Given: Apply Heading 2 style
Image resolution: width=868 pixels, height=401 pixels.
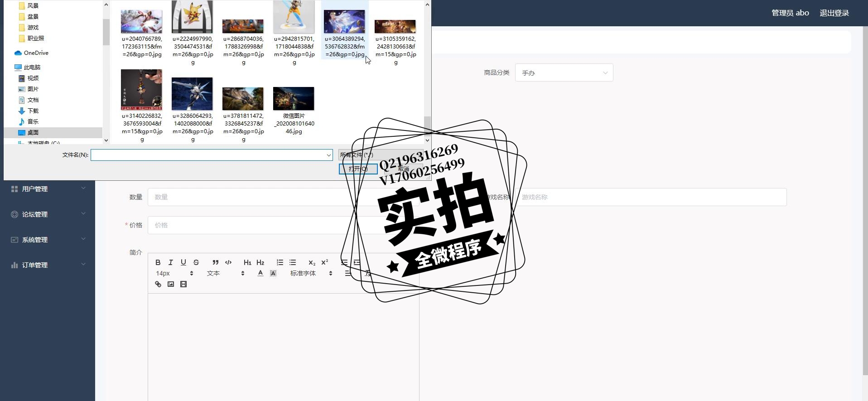Looking at the screenshot, I should tap(260, 262).
